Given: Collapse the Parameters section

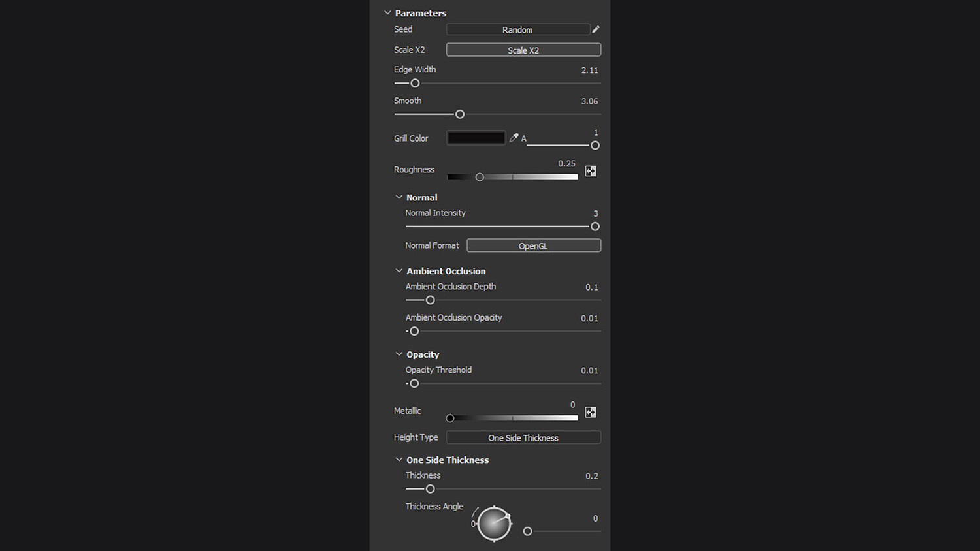Looking at the screenshot, I should [x=387, y=13].
